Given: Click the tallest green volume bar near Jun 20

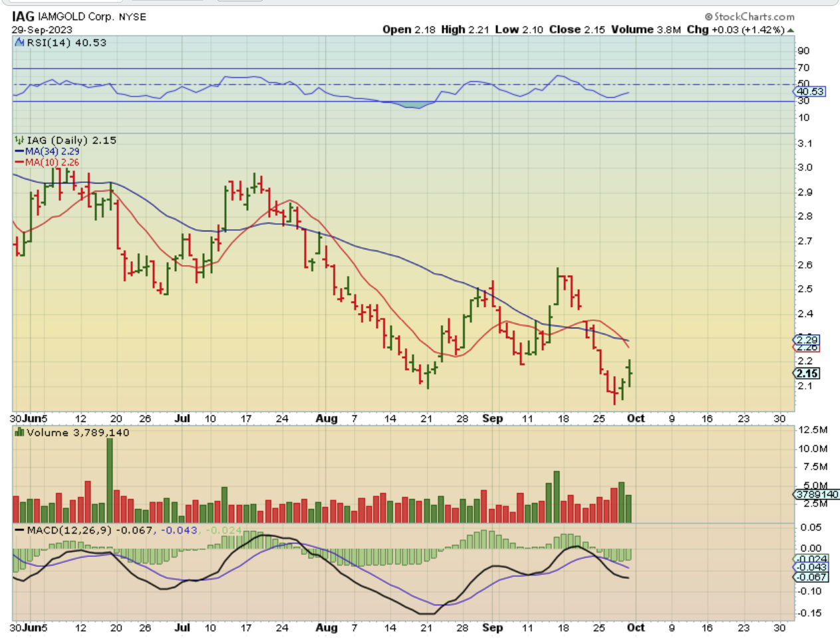Looking at the screenshot, I should (x=110, y=481).
